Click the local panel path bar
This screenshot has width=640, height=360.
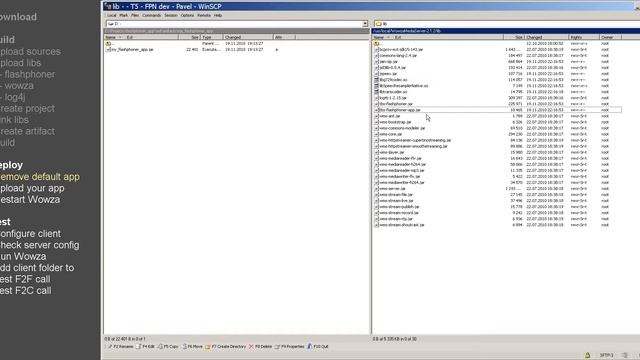[237, 31]
